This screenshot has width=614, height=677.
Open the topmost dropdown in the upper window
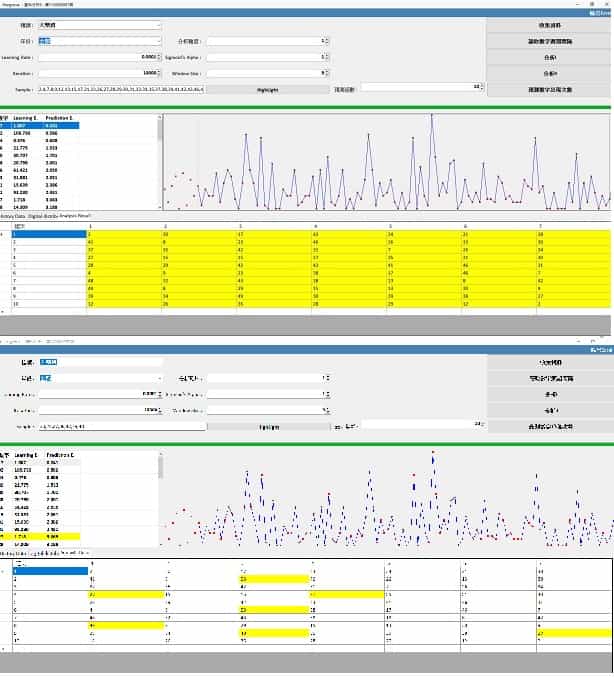99,25
